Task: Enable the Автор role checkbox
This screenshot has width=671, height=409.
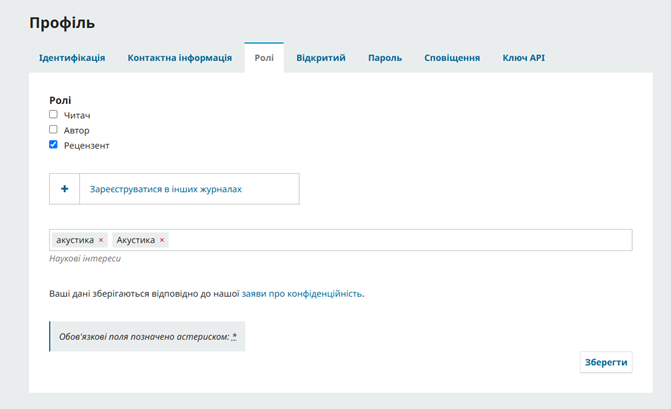Action: point(53,129)
